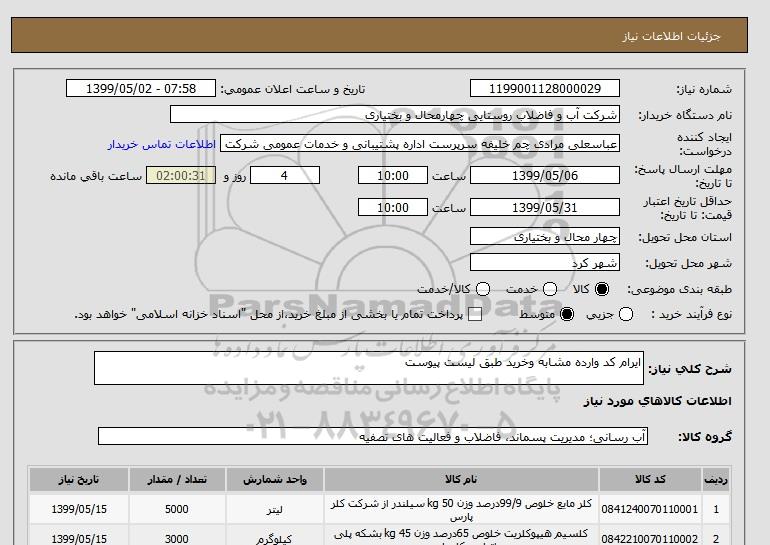This screenshot has height=545, width=770.
Task: Click the price validity date 1399/05/31
Action: tap(545, 207)
